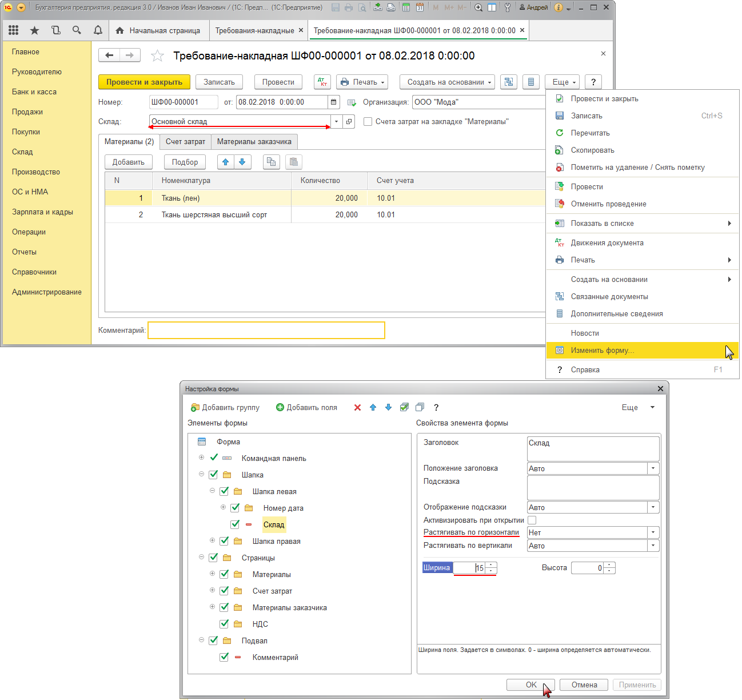The height and width of the screenshot is (700, 742).
Task: Uncheck the Комментарий element visibility checkbox
Action: tap(224, 657)
